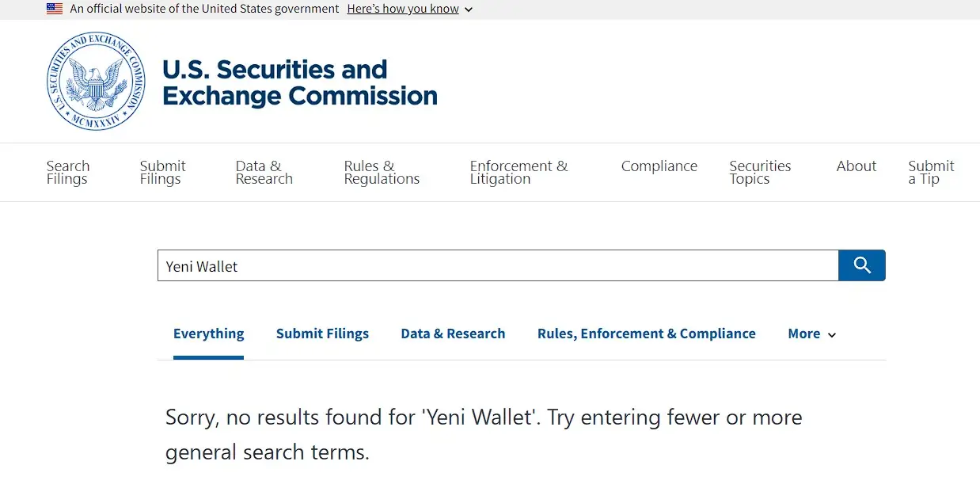Open the Submit Filings navigation menu

pos(162,173)
